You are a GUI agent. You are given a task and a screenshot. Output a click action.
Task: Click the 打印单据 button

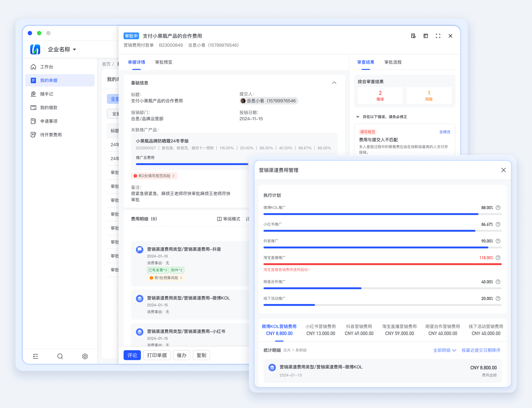[157, 355]
